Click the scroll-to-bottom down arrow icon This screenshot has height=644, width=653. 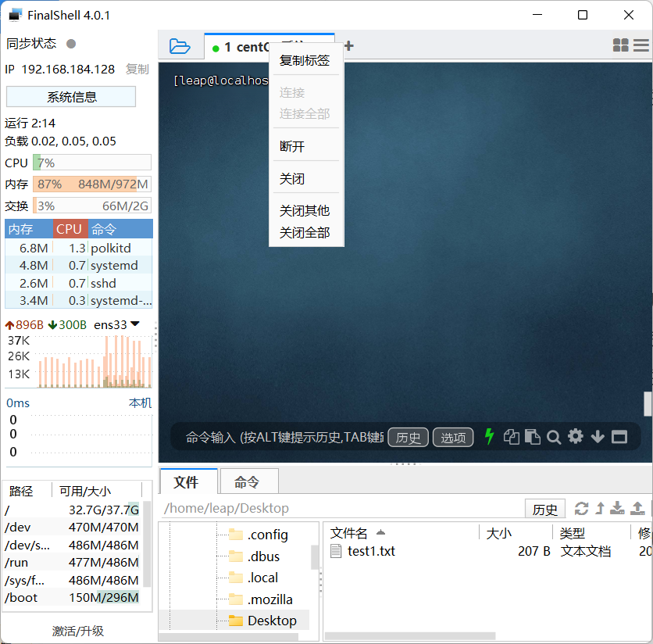[x=598, y=437]
